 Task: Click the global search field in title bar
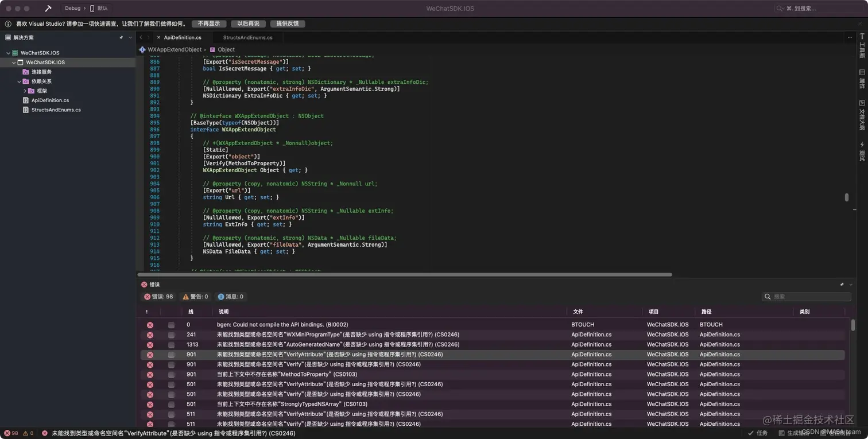coord(819,9)
